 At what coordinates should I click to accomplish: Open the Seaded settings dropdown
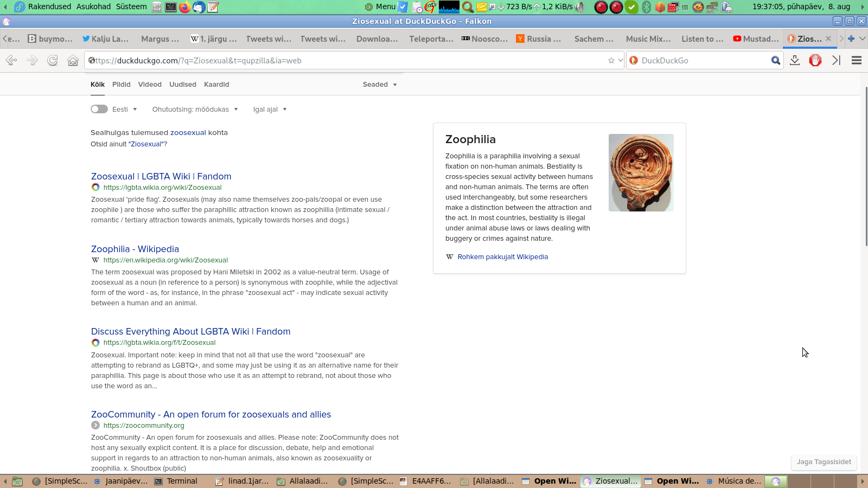(x=380, y=84)
